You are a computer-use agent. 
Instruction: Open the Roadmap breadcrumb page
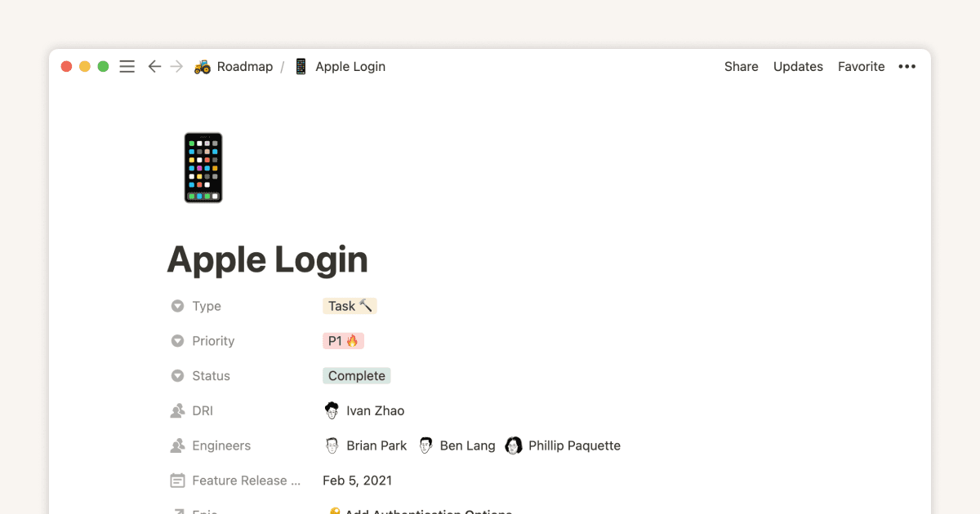pyautogui.click(x=243, y=66)
